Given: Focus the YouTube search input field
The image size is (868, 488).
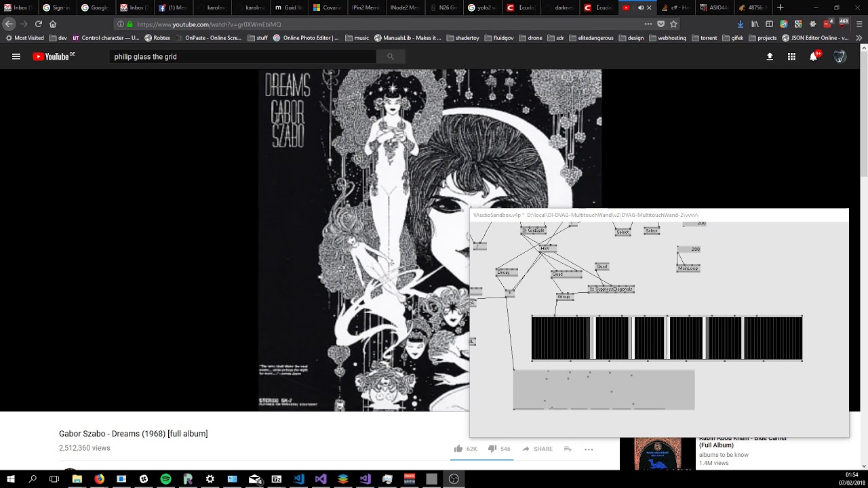Looking at the screenshot, I should pos(243,57).
